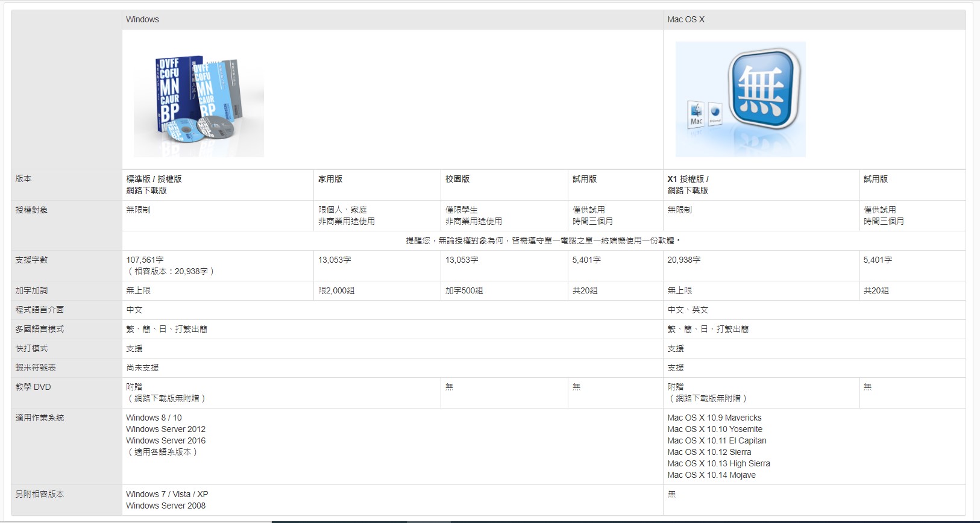This screenshot has height=523, width=980.
Task: Select the 家用版 edition cell
Action: 377,184
